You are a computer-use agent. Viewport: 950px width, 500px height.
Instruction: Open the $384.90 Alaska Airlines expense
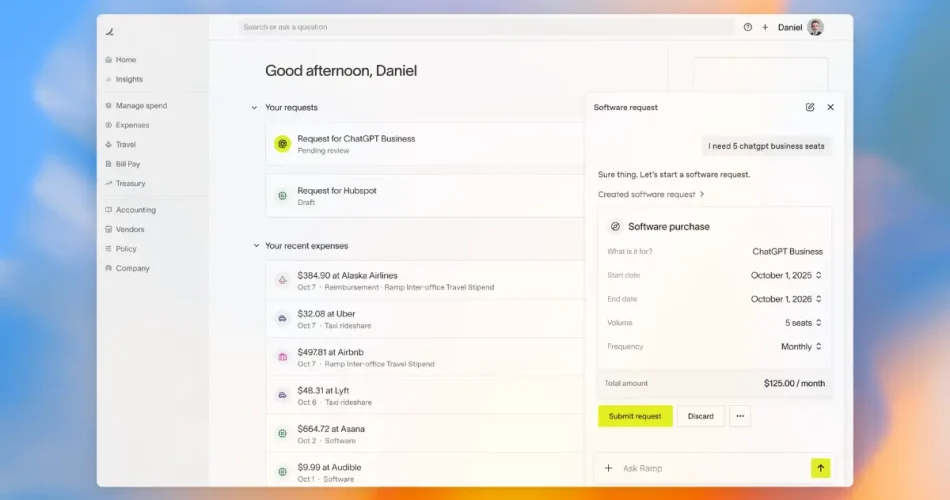[x=425, y=281]
